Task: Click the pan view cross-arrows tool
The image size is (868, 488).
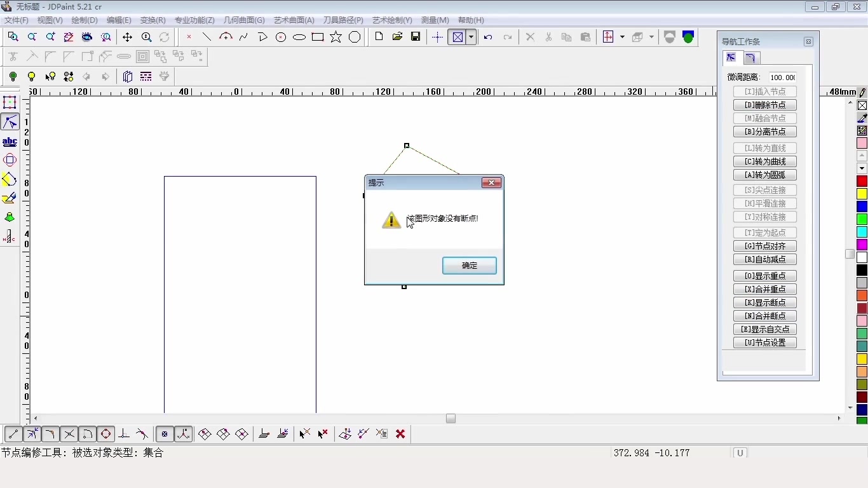Action: click(x=128, y=37)
